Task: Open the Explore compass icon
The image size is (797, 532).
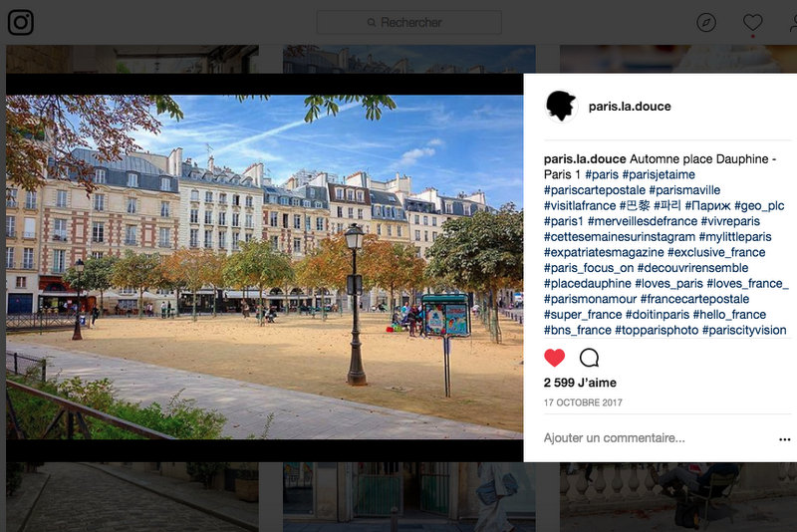Action: (x=706, y=22)
